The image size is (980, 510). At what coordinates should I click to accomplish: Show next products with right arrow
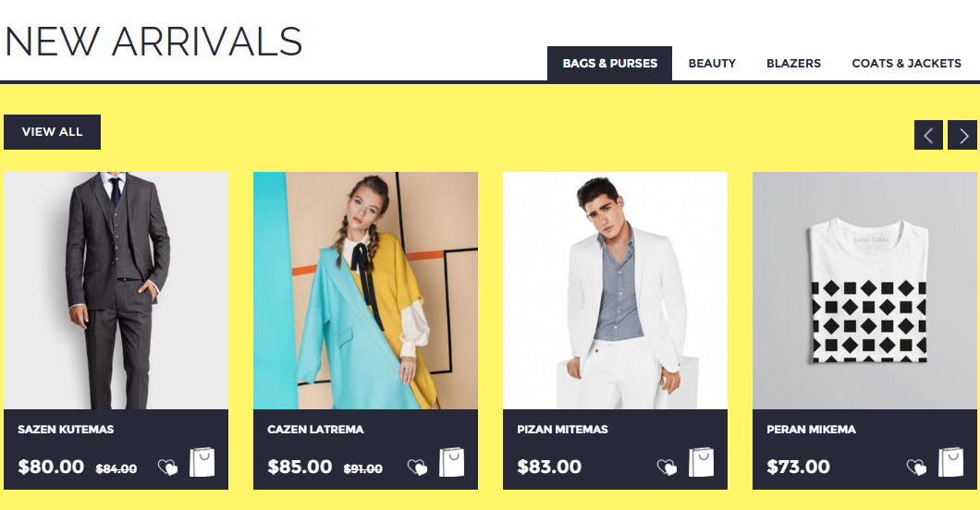(962, 135)
